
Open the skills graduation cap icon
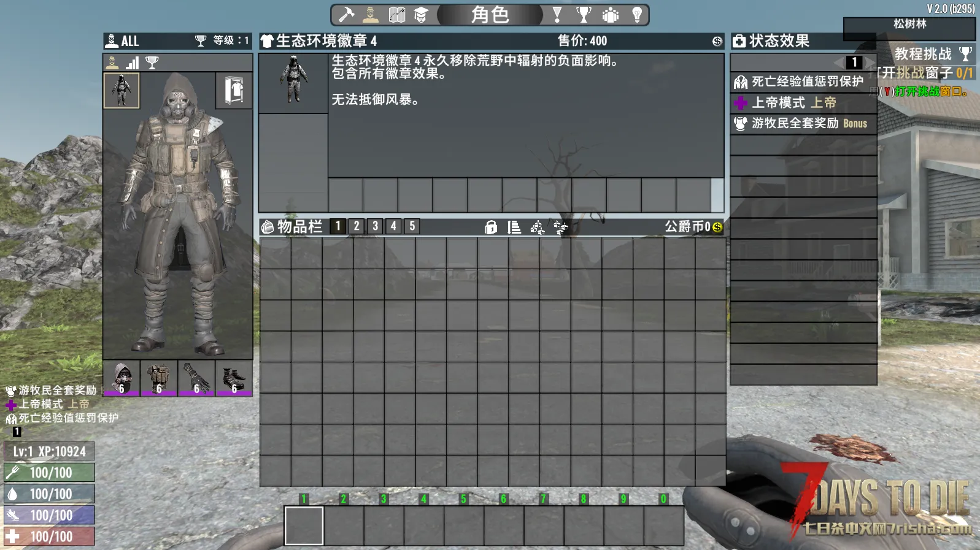point(421,15)
